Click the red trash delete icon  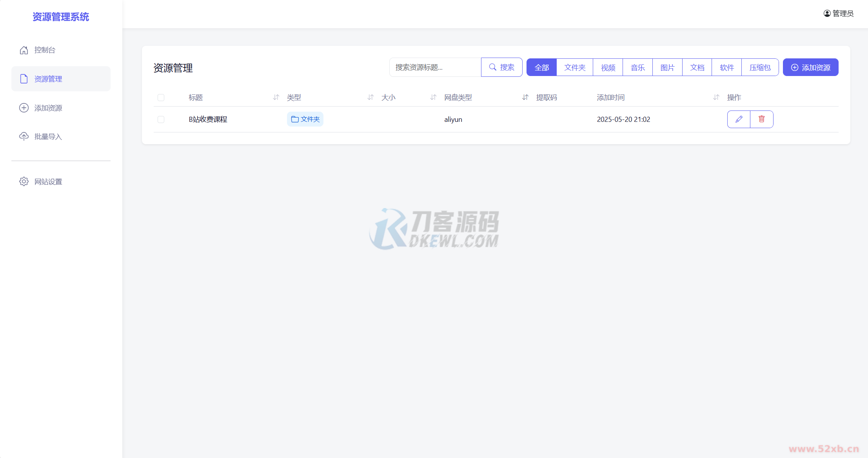click(761, 119)
